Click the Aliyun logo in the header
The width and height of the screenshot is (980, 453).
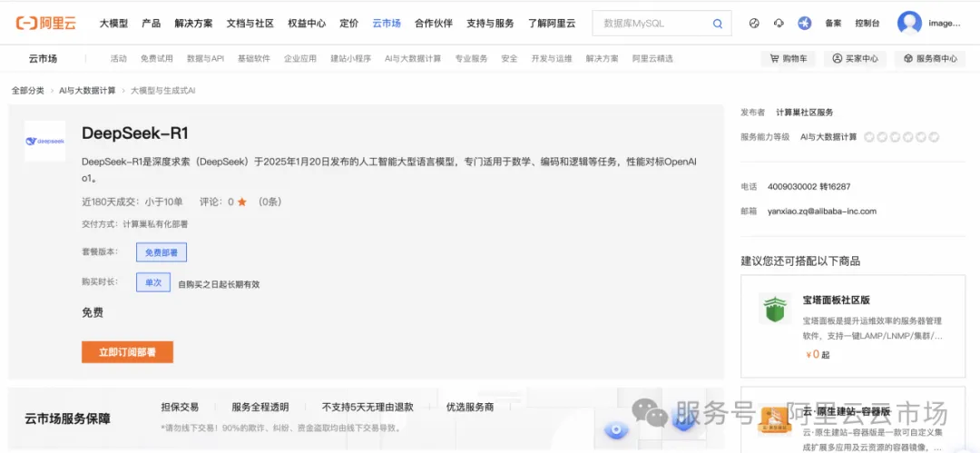point(46,24)
